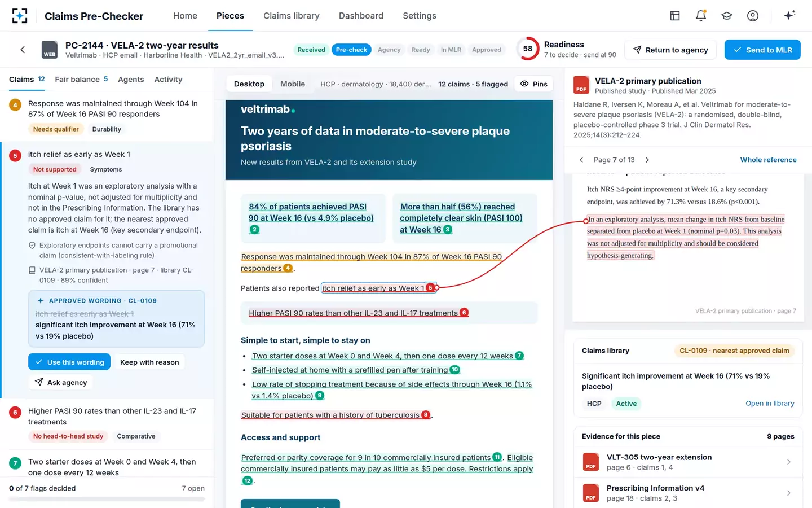Select the In MLR status stage
Image resolution: width=812 pixels, height=508 pixels.
pos(451,50)
